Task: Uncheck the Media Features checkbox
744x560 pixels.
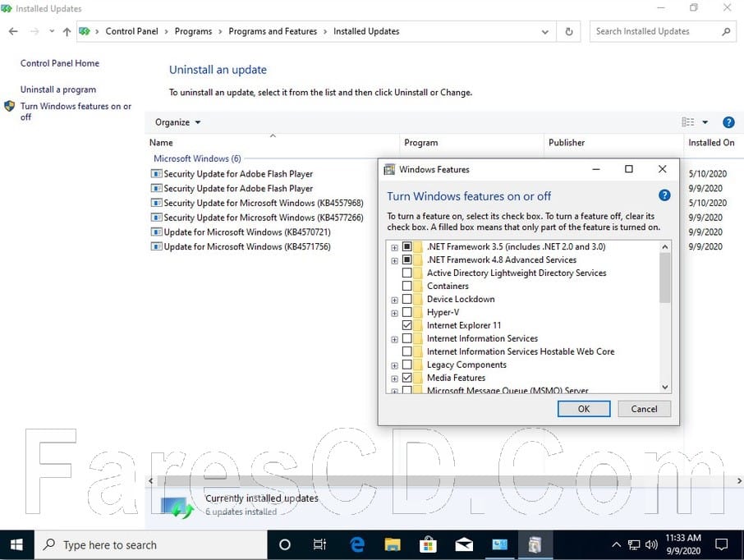Action: click(406, 378)
